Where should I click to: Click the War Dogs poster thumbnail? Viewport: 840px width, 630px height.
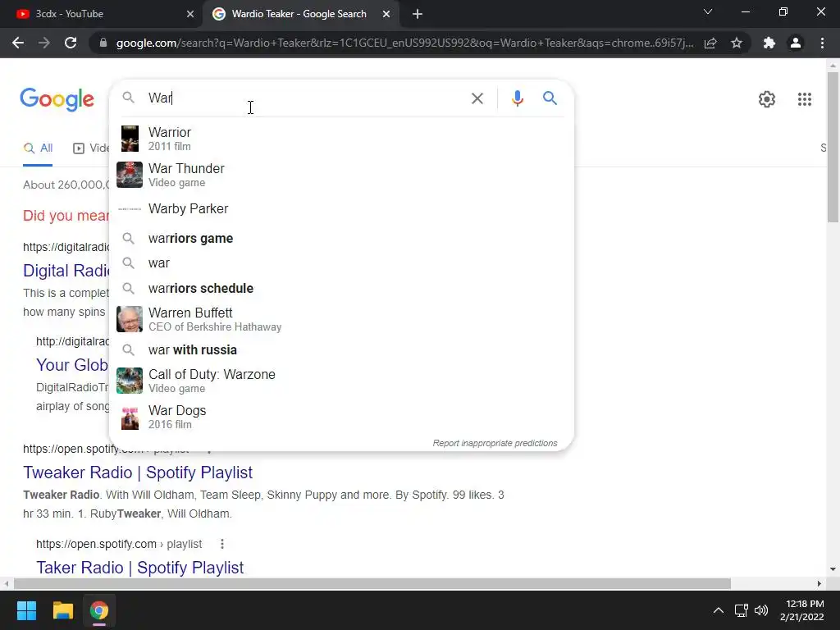(x=130, y=417)
